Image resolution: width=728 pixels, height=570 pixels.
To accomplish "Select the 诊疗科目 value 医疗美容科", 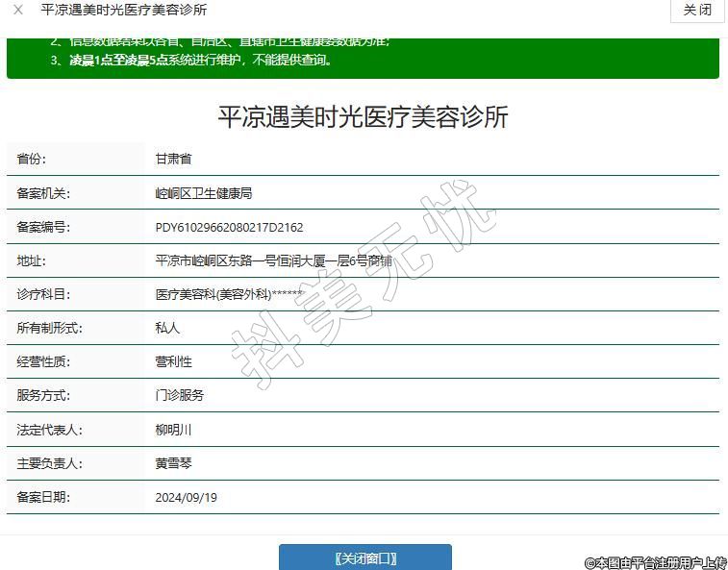I will (x=230, y=294).
